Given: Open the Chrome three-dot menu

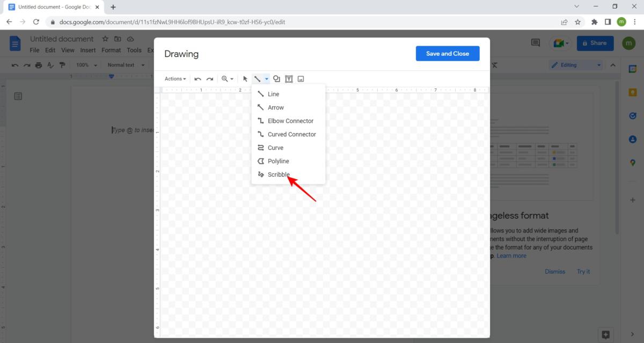Looking at the screenshot, I should pos(634,22).
